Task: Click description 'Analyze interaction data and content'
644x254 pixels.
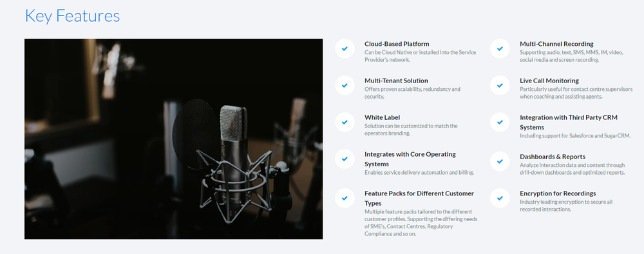Action: (x=572, y=169)
